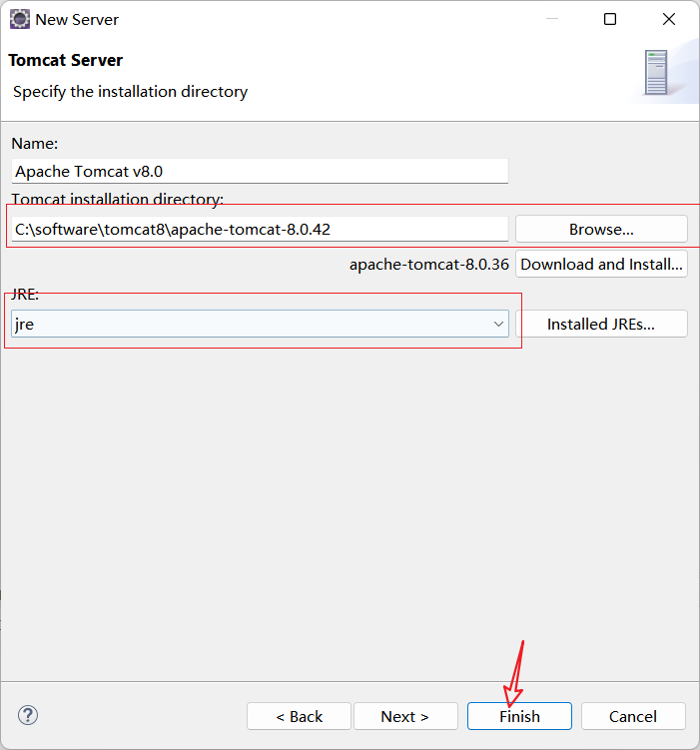Close the New Server window
Image resolution: width=700 pixels, height=750 pixels.
669,19
